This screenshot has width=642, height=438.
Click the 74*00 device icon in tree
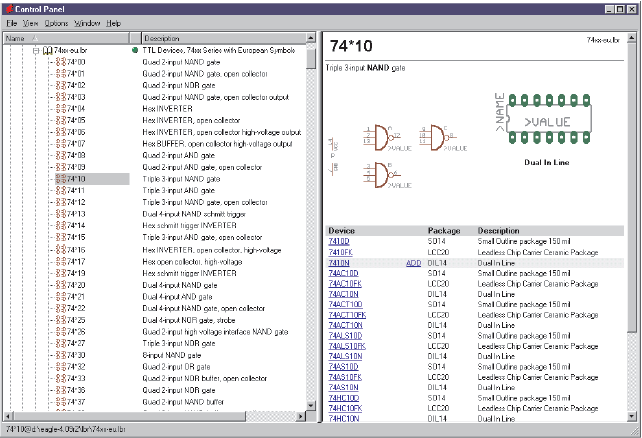point(61,62)
